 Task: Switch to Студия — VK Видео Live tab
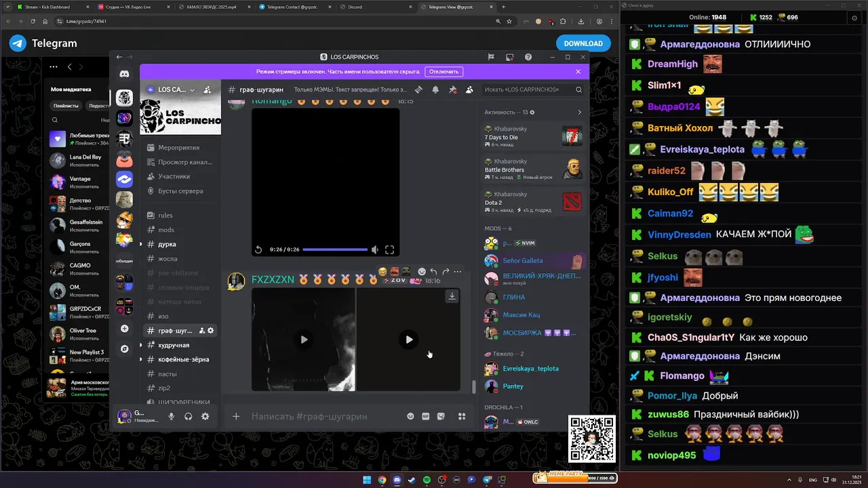click(133, 7)
